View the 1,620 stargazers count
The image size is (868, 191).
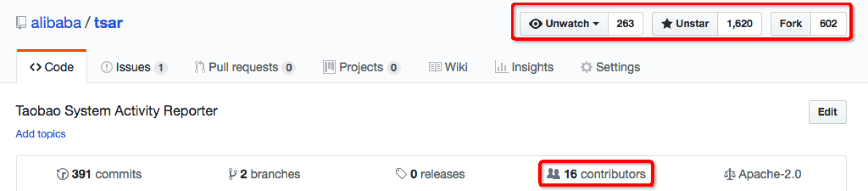739,24
